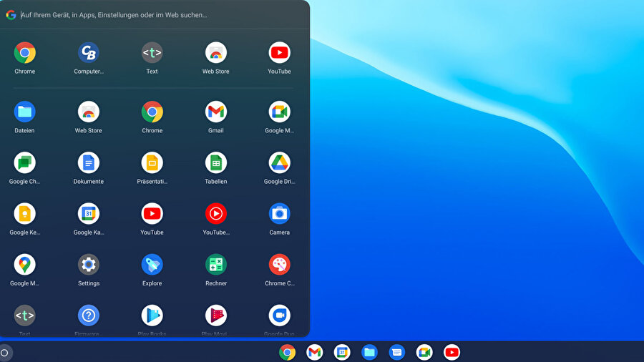Open the Präsentationen slides app
The image size is (644, 362).
point(152,162)
